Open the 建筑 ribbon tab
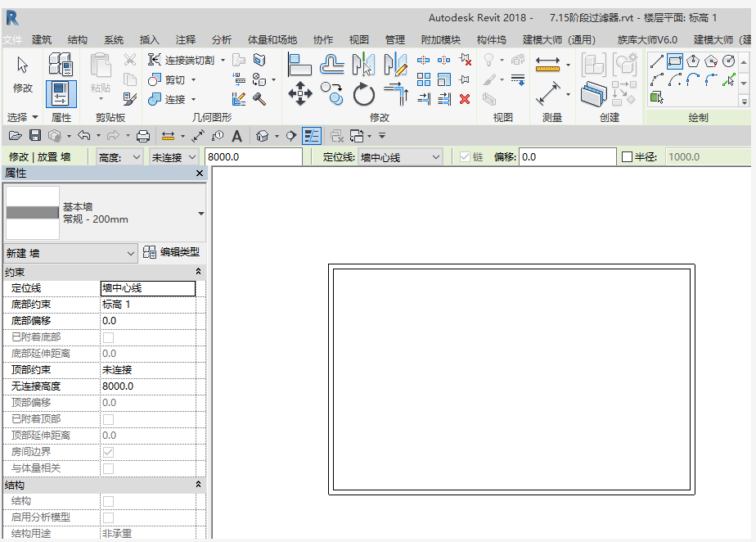 point(41,39)
